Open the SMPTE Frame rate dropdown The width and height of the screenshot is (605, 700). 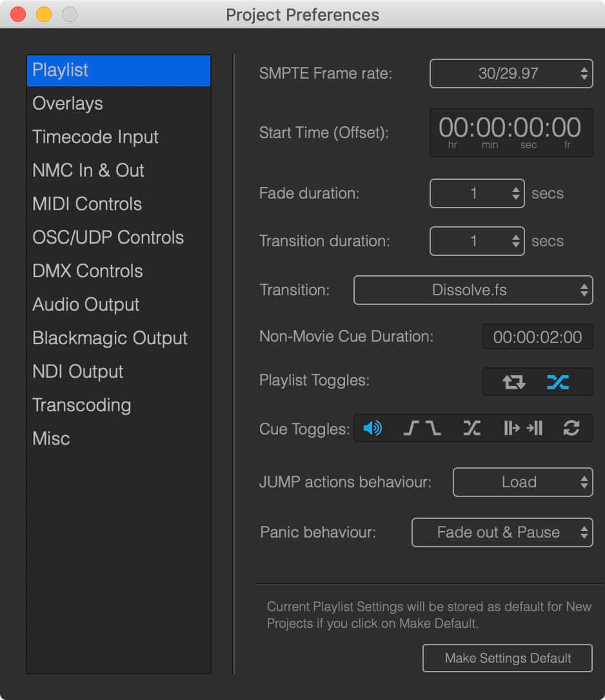point(511,73)
